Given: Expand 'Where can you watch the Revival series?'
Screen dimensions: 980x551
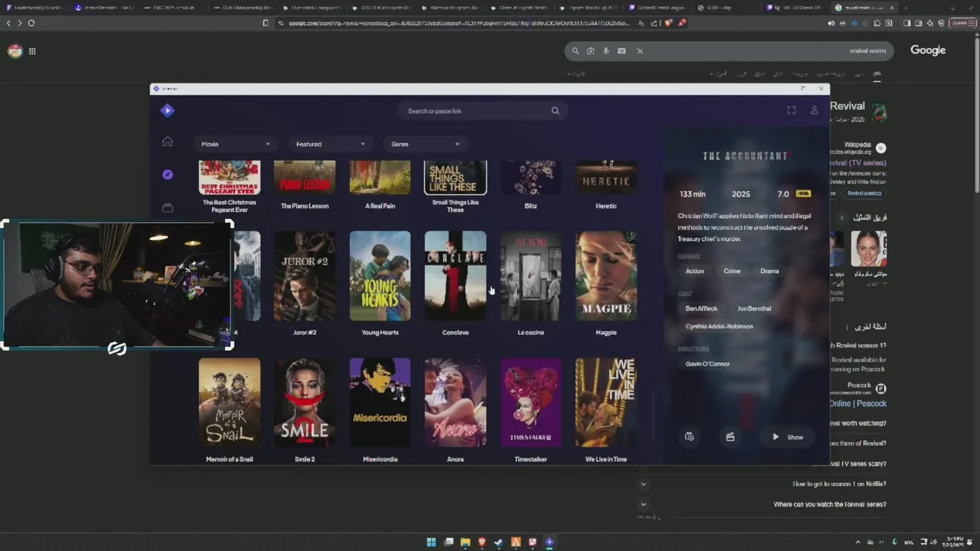Looking at the screenshot, I should click(643, 504).
